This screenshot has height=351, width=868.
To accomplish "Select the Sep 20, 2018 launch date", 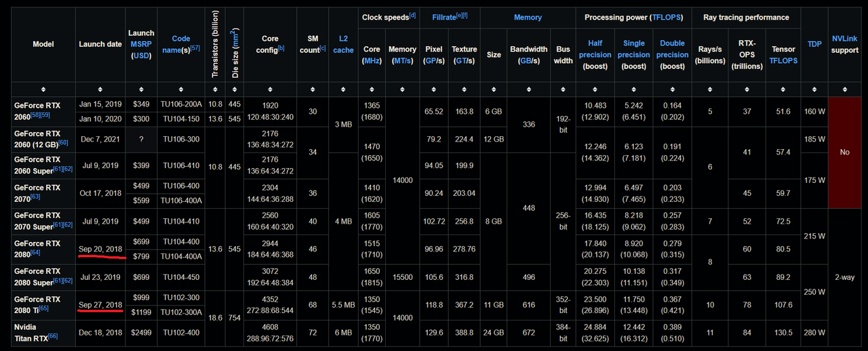I will [x=100, y=249].
